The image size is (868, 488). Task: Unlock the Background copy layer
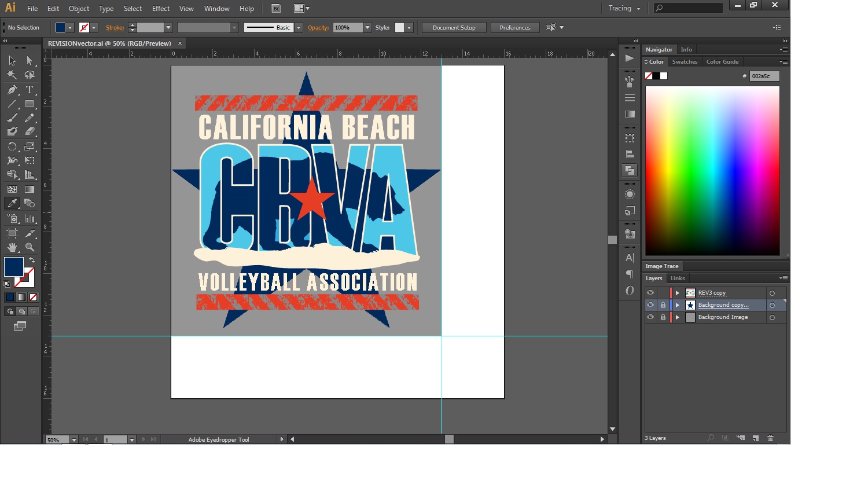tap(663, 305)
